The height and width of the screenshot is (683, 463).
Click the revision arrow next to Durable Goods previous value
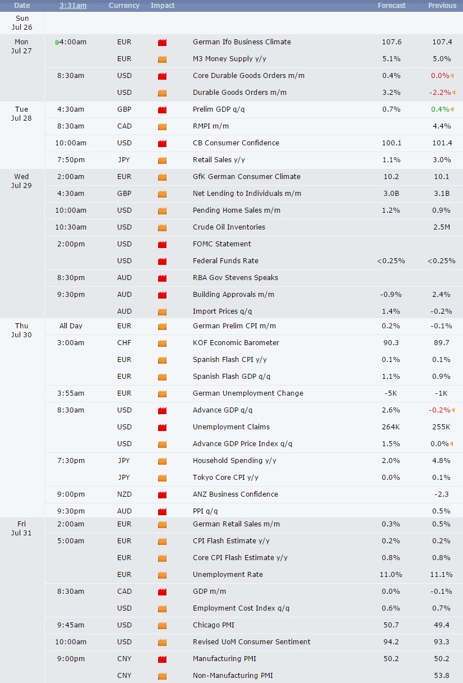pos(453,92)
